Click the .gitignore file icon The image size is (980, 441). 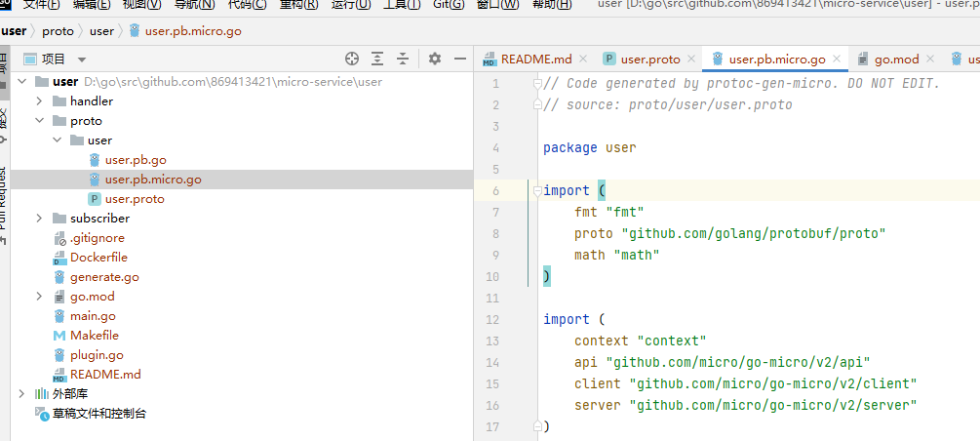pos(59,238)
